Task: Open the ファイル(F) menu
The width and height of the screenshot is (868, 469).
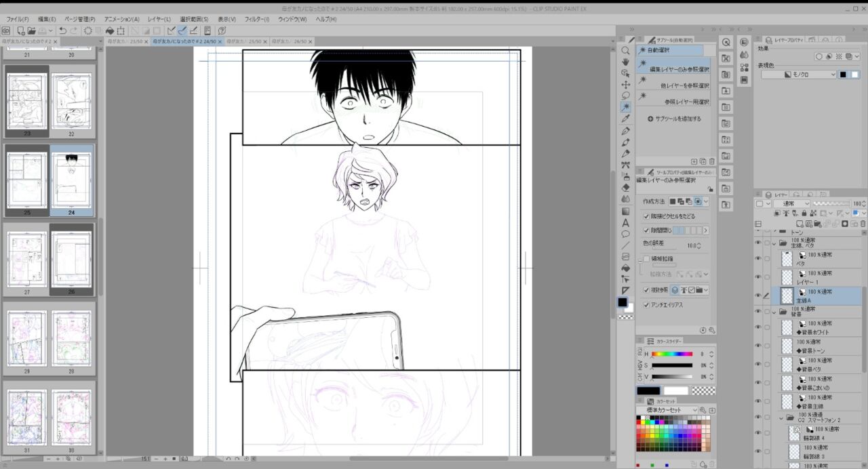Action: [17, 19]
